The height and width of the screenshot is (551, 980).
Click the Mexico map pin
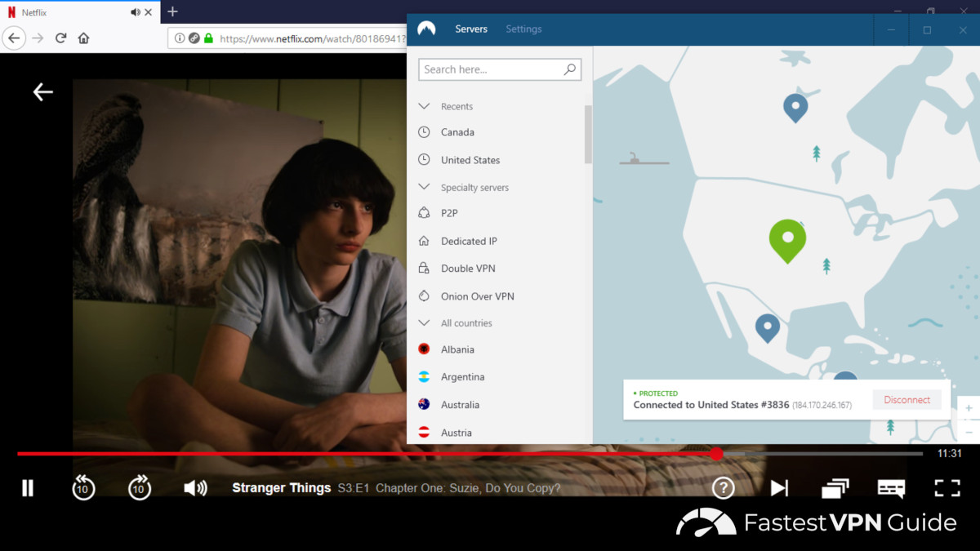pos(767,328)
